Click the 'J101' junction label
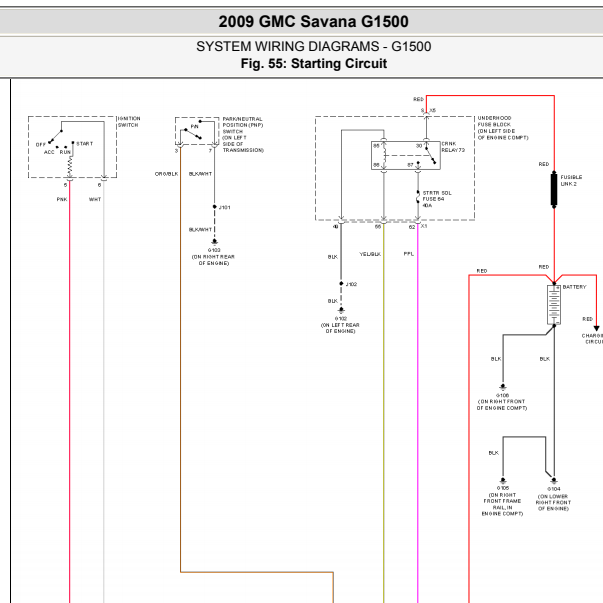This screenshot has height=603, width=603. pos(225,207)
